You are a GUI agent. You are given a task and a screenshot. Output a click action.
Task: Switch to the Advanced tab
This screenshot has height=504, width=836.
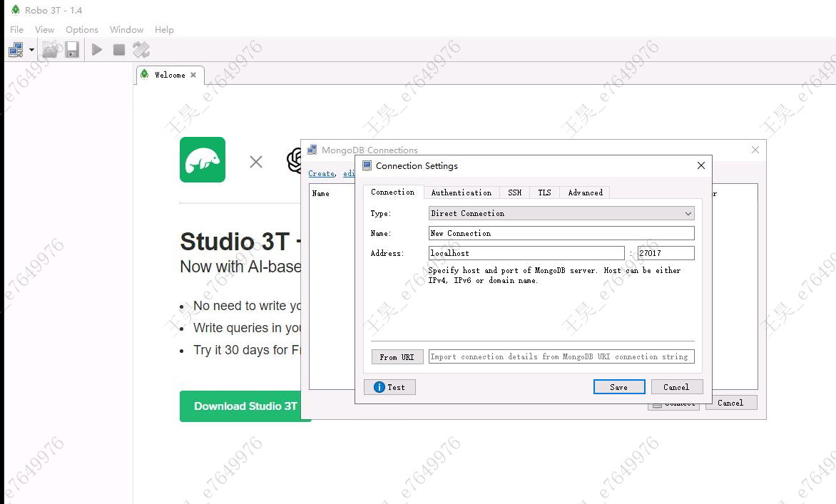pos(586,193)
